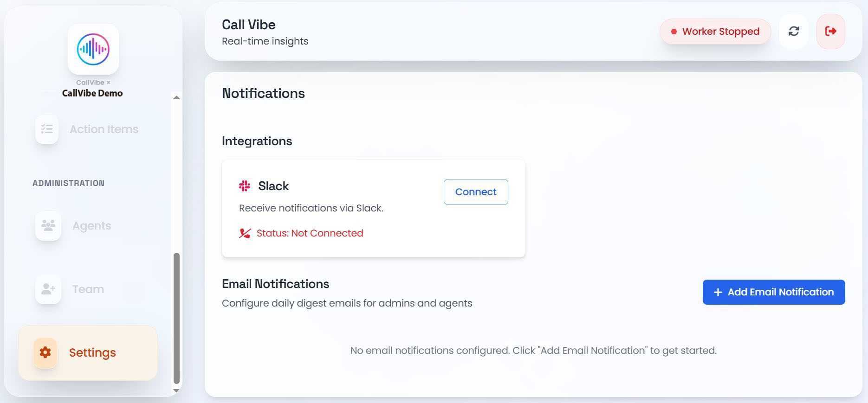Click the refresh icon in header
Viewport: 868px width, 403px height.
[x=794, y=31]
